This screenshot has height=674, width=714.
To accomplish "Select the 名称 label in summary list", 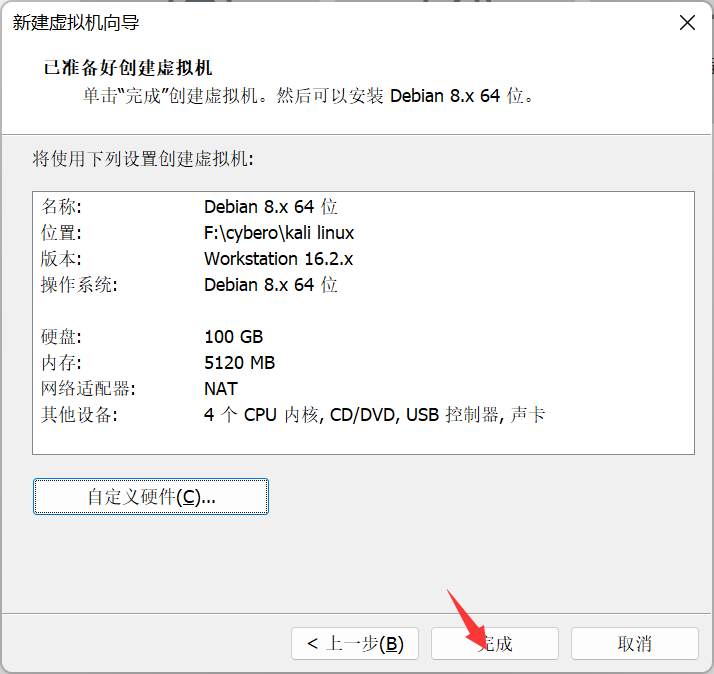I will click(x=61, y=207).
